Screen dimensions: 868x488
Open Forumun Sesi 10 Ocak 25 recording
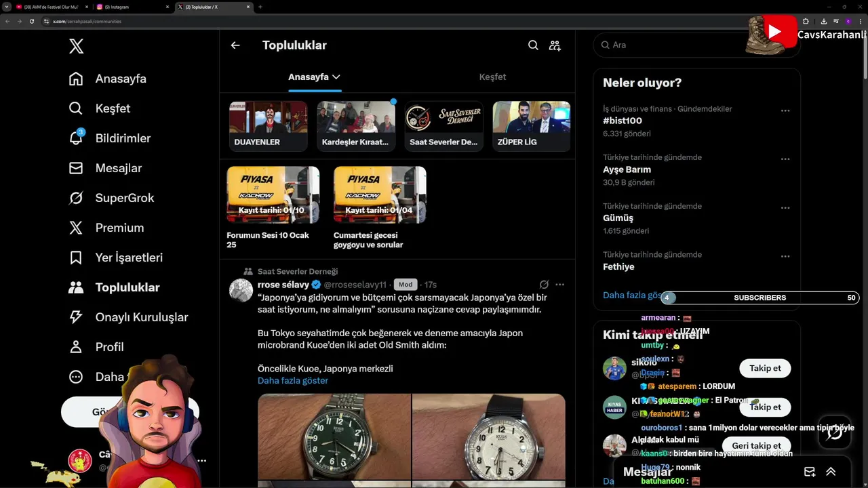(273, 208)
